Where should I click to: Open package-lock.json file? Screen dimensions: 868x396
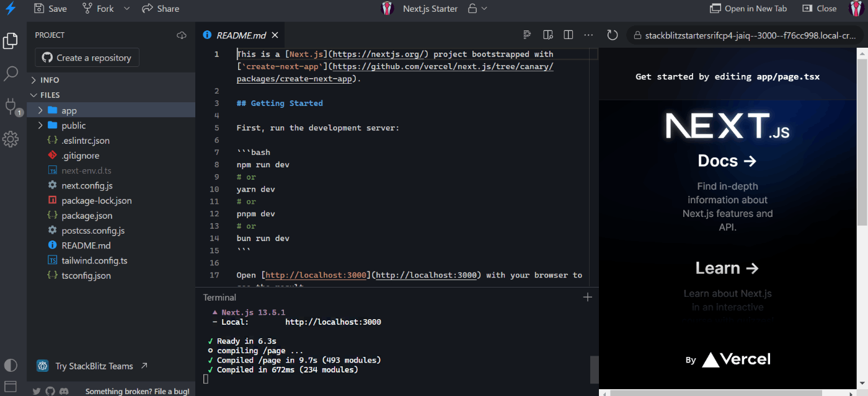[x=111, y=201]
